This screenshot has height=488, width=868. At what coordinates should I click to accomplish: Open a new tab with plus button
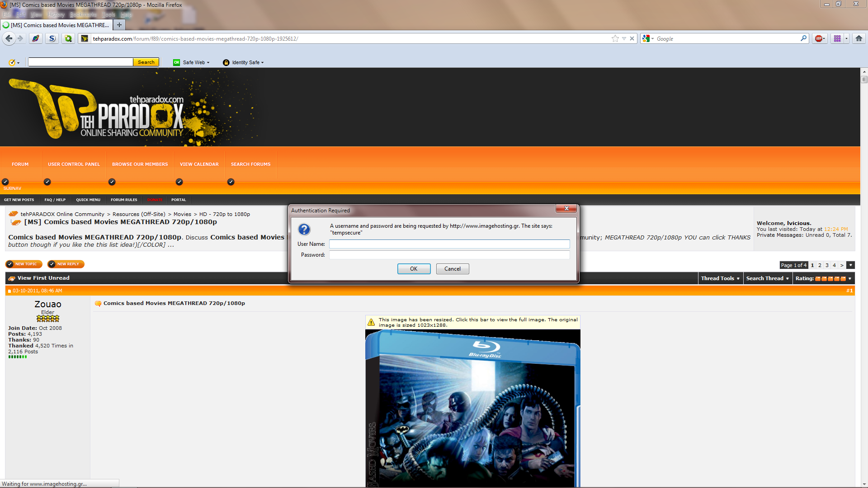(x=119, y=25)
